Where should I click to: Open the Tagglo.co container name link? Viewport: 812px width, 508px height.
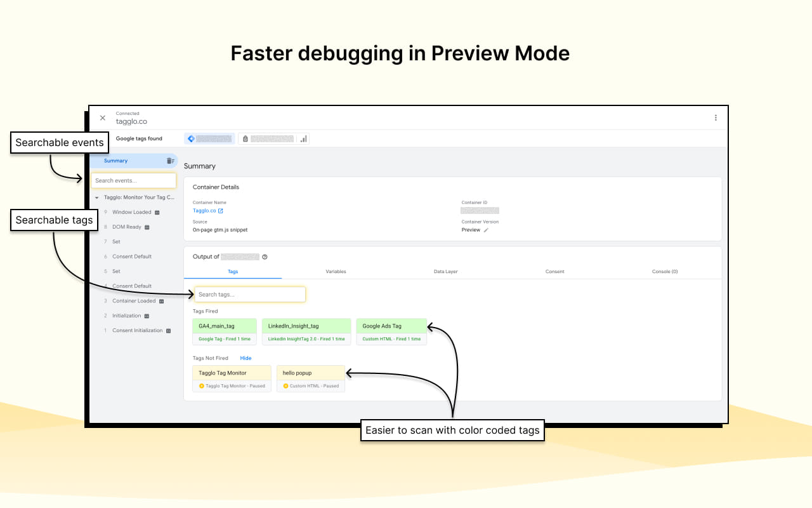pyautogui.click(x=204, y=210)
